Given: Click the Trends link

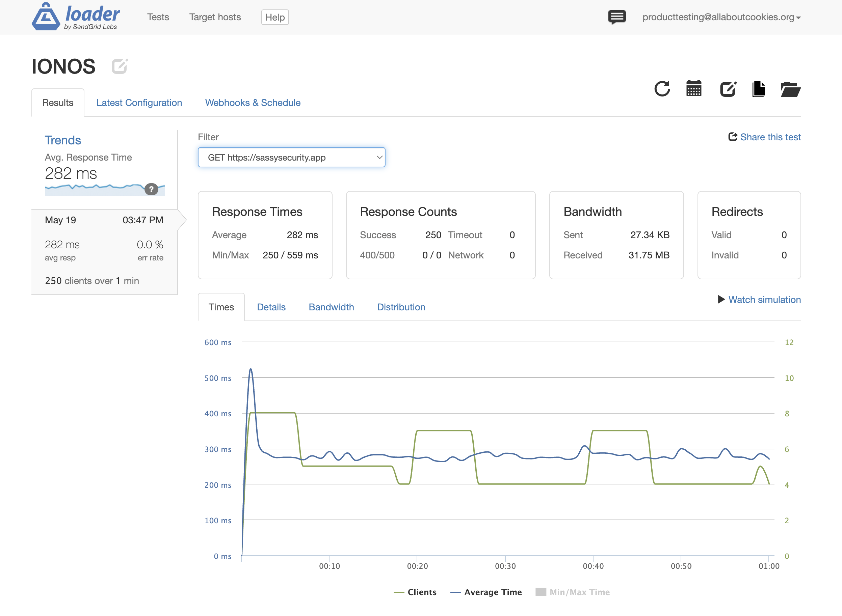Looking at the screenshot, I should coord(63,140).
